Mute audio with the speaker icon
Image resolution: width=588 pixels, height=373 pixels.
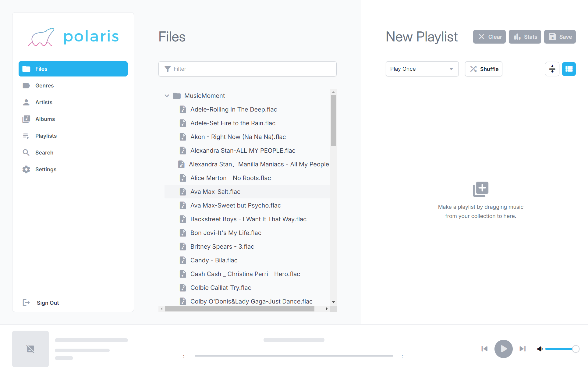point(540,349)
